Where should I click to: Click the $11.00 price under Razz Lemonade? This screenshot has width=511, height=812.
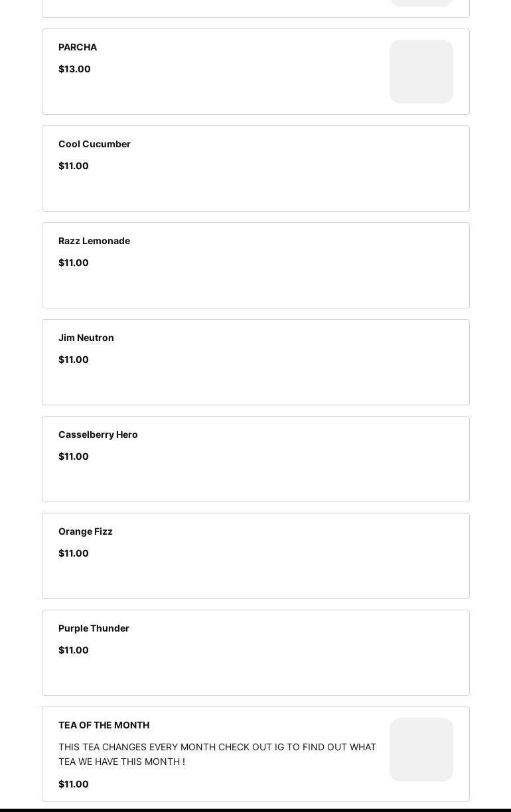coord(74,263)
